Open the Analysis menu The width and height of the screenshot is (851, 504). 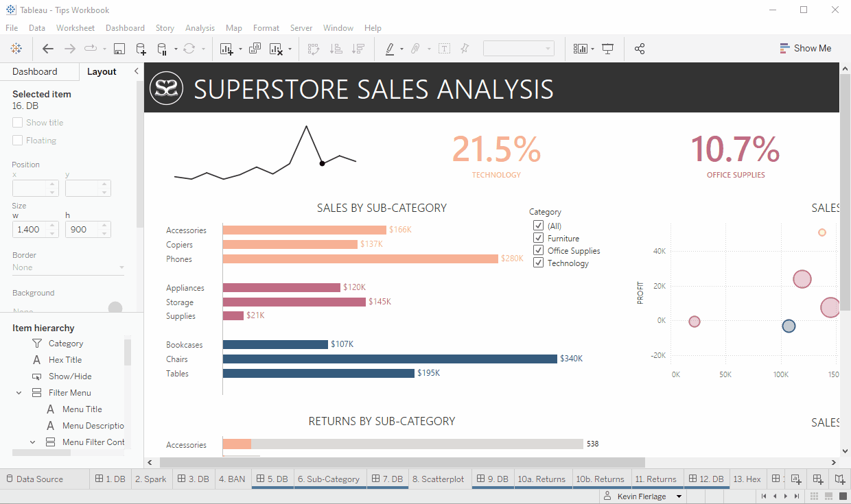pyautogui.click(x=200, y=28)
